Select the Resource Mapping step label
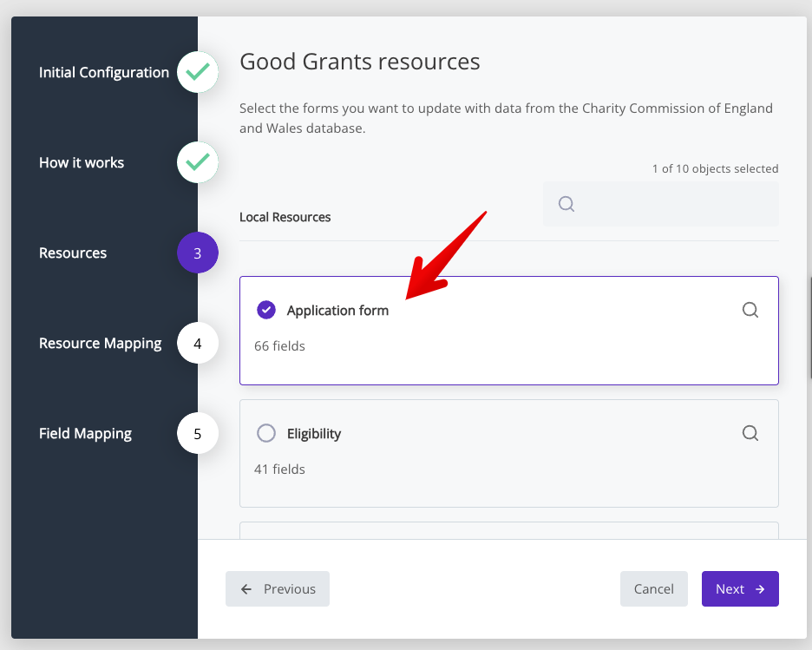This screenshot has width=812, height=650. pyautogui.click(x=100, y=344)
